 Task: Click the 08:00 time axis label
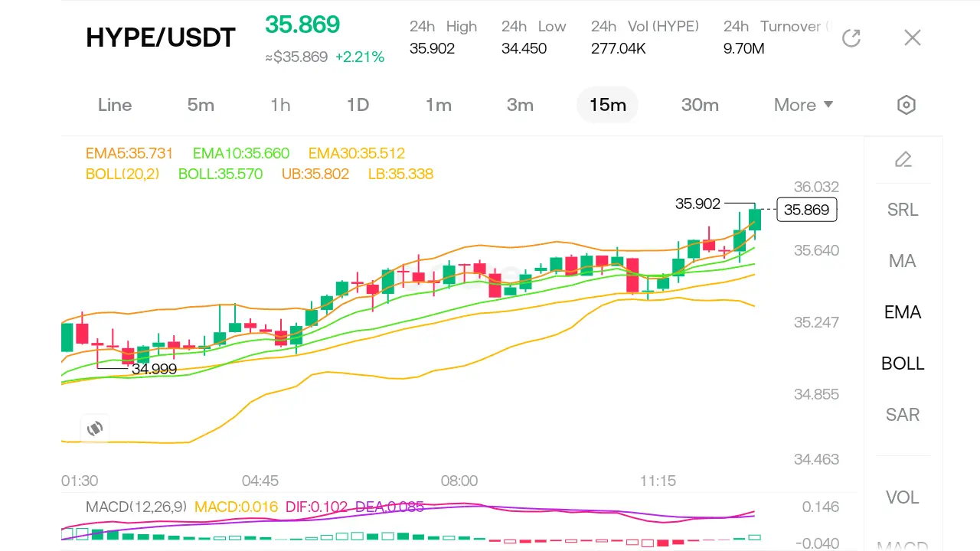click(x=459, y=481)
